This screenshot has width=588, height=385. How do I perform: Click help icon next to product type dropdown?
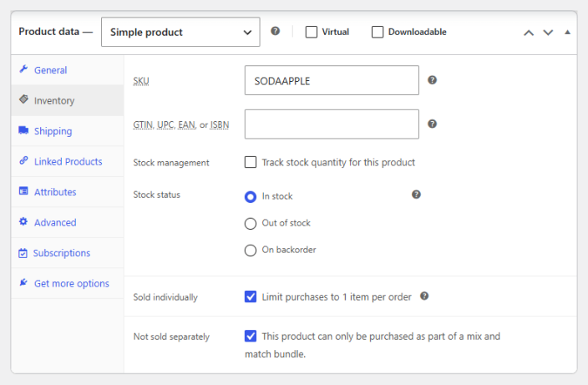(276, 31)
